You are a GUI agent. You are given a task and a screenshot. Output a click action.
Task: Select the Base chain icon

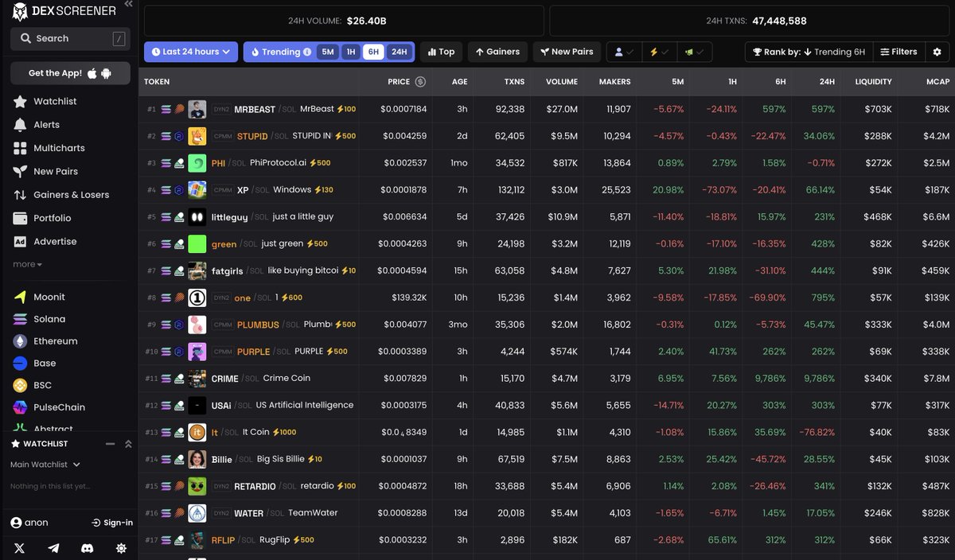click(x=20, y=364)
